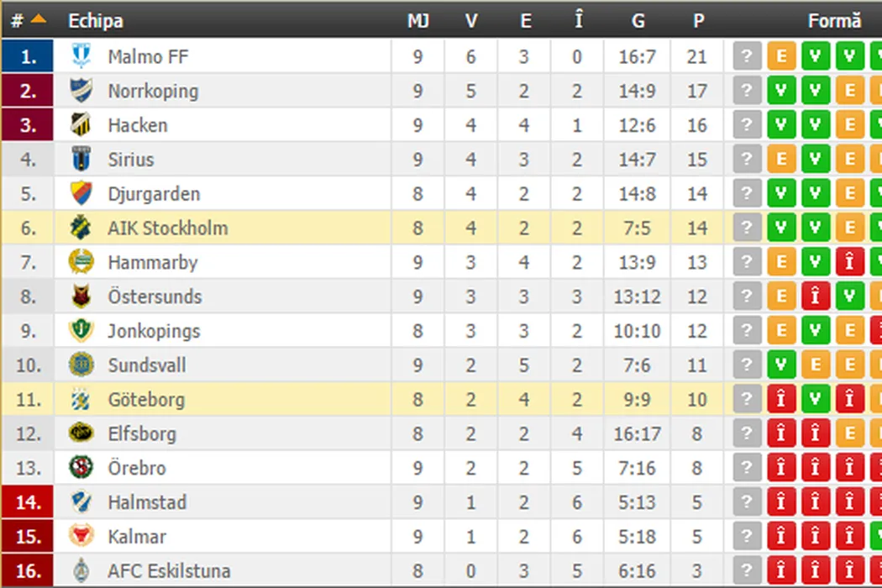
Task: Click Göteborg's first red Î form box
Action: pos(781,400)
